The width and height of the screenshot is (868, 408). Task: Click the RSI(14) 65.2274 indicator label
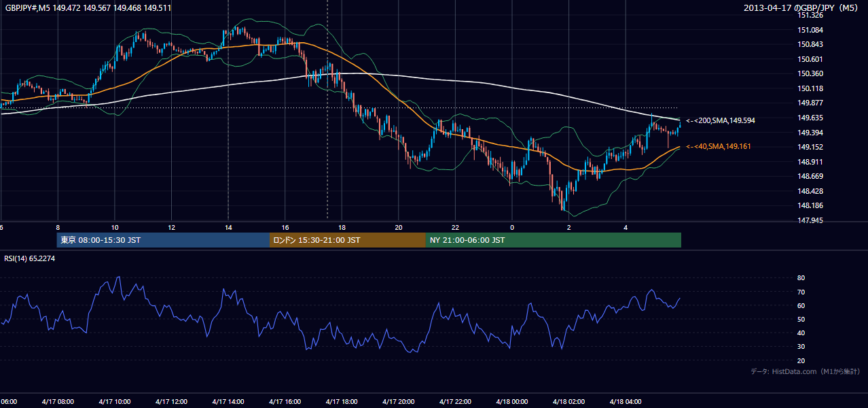(x=30, y=258)
